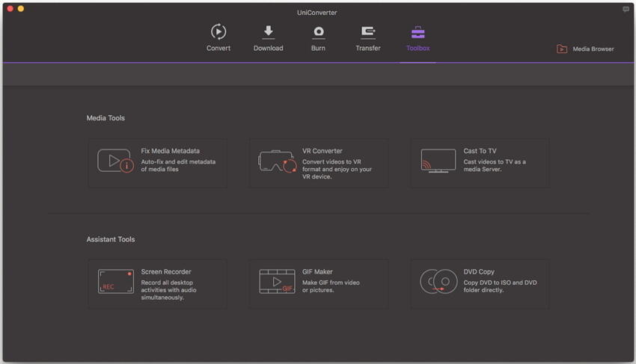Open the Fix Media Metadata title

[171, 151]
